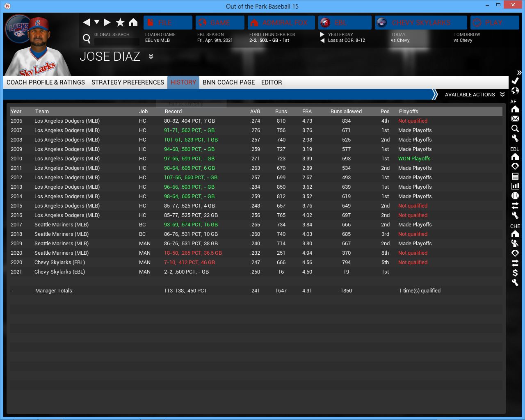This screenshot has height=420, width=525.
Task: Open the CHEVY SKYLARKS team menu
Action: point(421,23)
